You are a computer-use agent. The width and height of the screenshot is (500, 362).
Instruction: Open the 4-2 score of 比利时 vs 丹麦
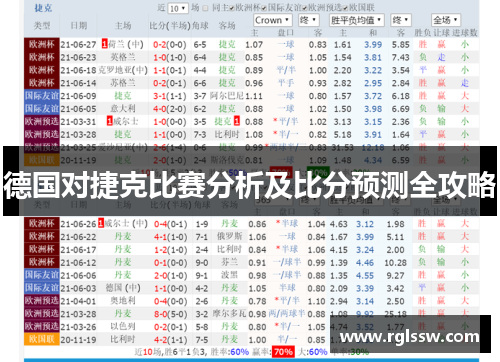pyautogui.click(x=161, y=340)
